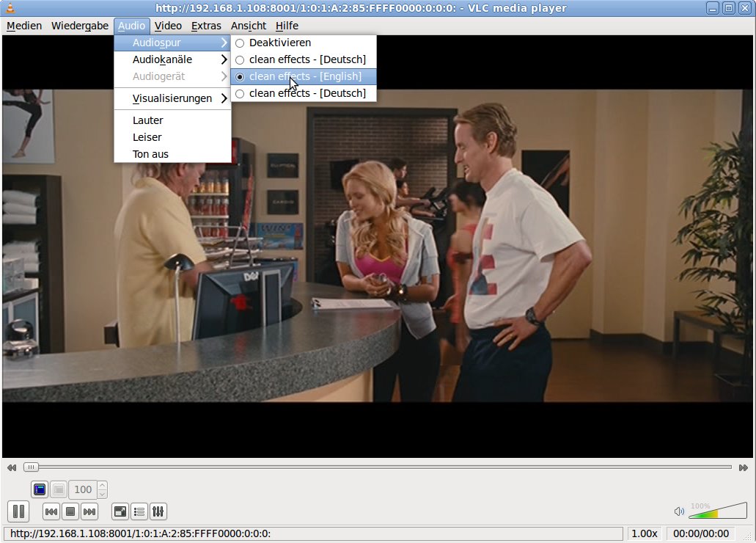Screen dimensions: 756x543
Task: Click the 1.00x playback speed label
Action: 645,534
